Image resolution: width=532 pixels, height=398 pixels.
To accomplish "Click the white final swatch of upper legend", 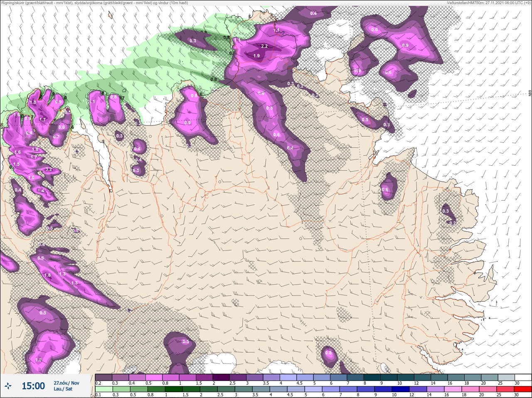I will click(x=523, y=377).
